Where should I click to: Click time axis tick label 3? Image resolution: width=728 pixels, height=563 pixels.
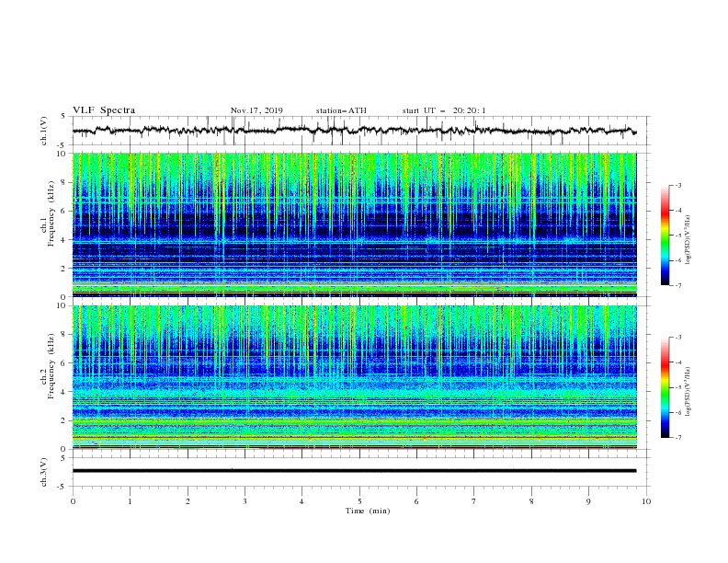245,501
